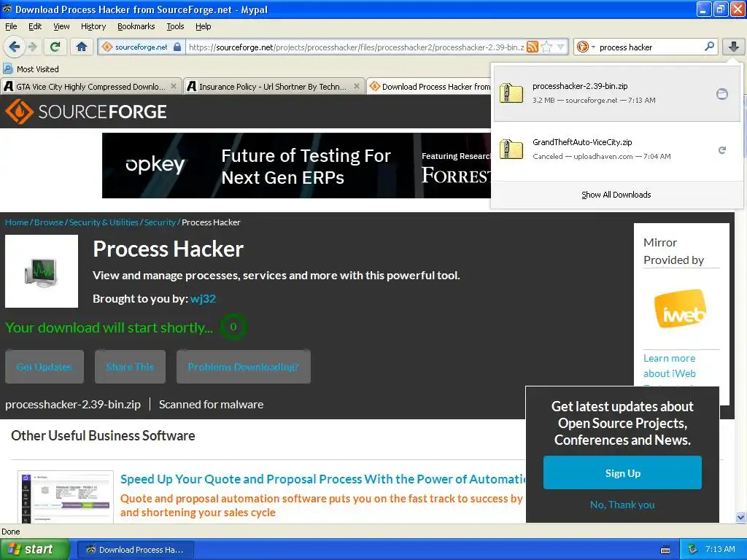The width and height of the screenshot is (747, 560).
Task: Open the History menu
Action: [x=93, y=26]
